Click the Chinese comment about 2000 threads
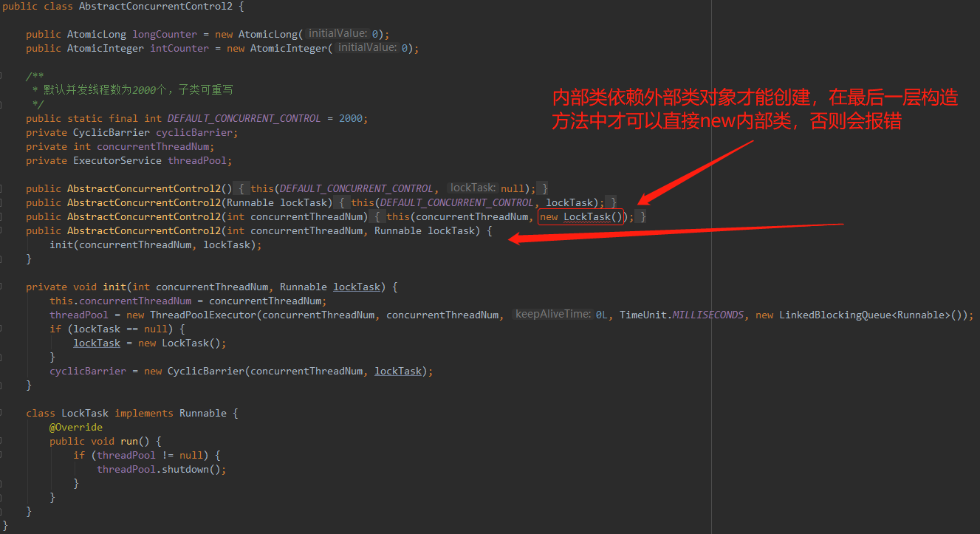The width and height of the screenshot is (980, 534). 138,90
